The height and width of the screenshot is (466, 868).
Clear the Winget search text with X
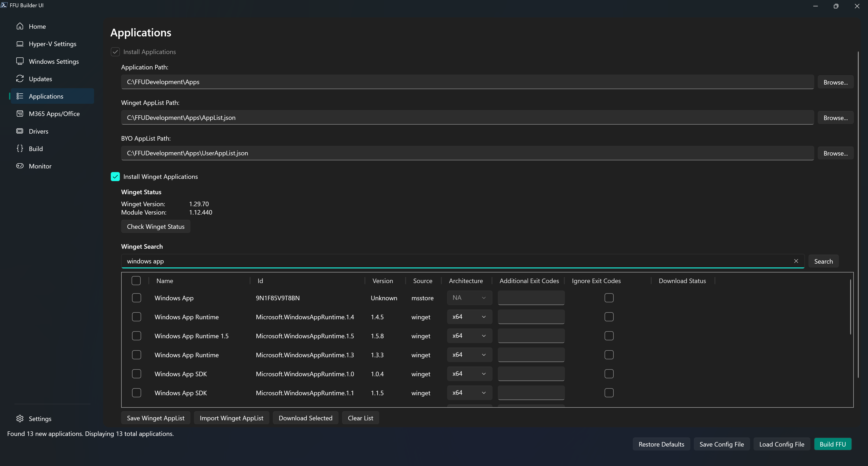[796, 261]
